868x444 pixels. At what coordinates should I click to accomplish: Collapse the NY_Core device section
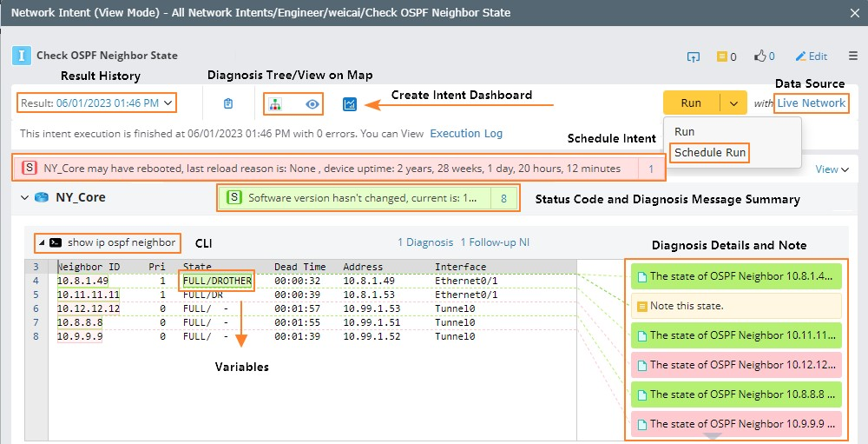[24, 197]
